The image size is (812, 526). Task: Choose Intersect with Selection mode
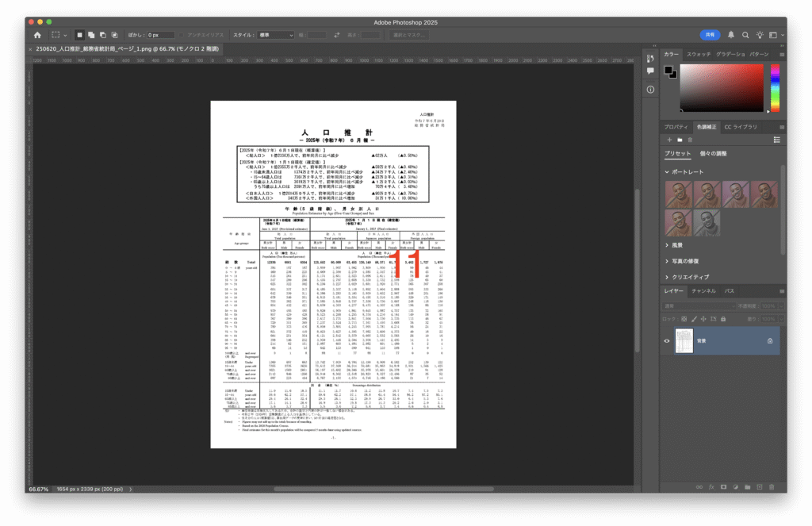coord(114,35)
